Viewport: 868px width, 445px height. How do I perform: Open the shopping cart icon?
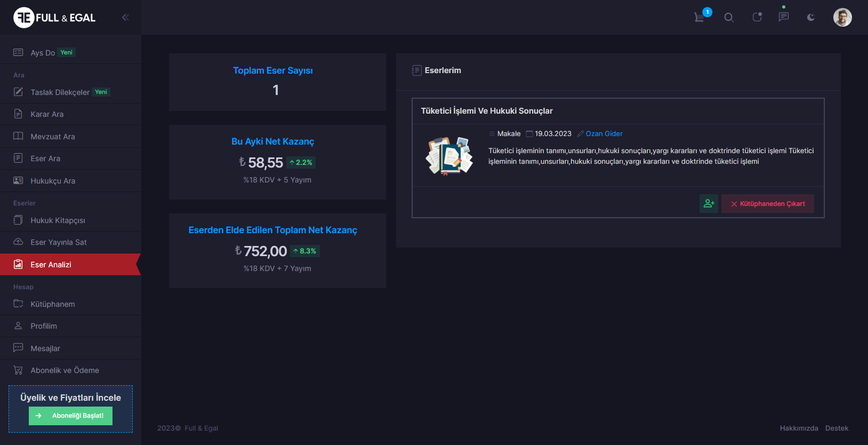click(x=700, y=18)
